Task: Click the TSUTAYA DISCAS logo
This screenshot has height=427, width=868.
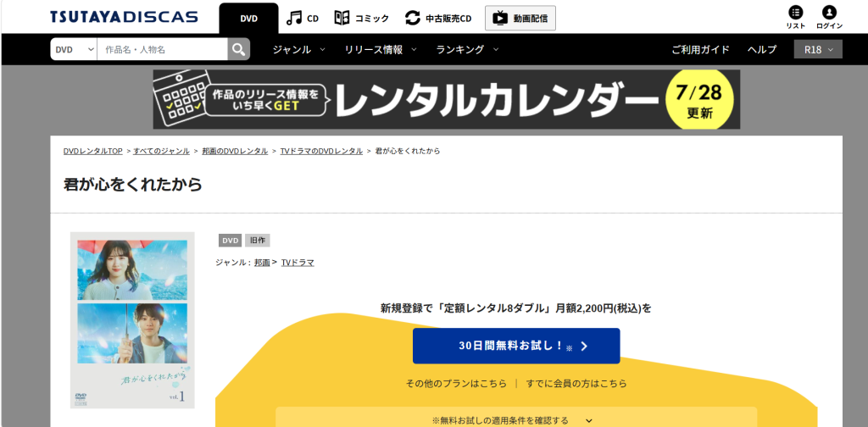Action: [124, 17]
